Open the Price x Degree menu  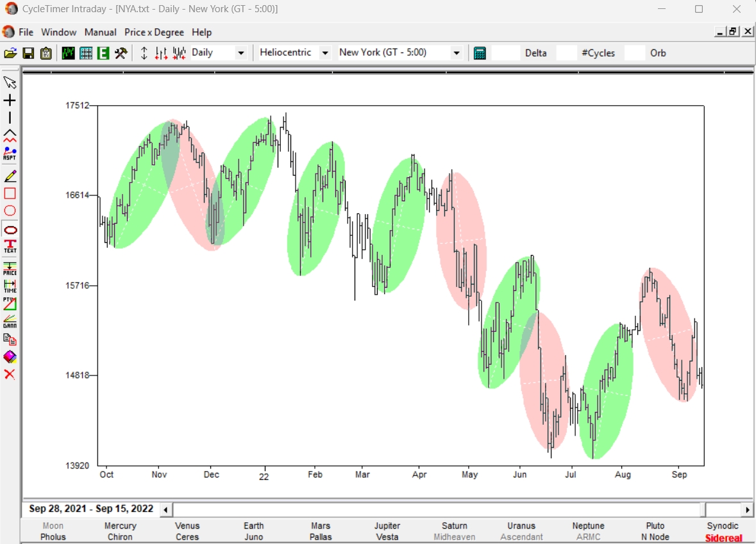click(x=154, y=32)
